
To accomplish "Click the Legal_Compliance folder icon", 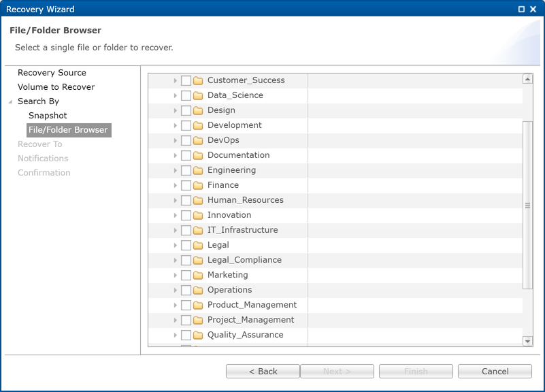I will (198, 260).
